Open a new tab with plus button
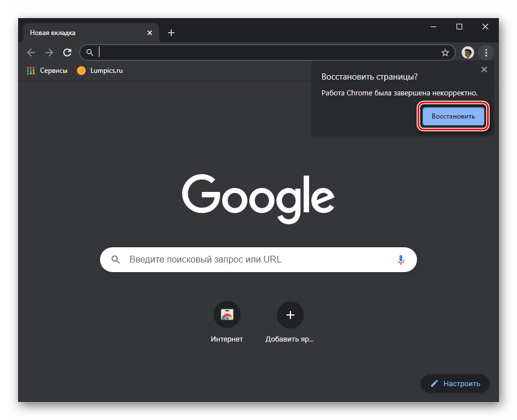The image size is (517, 420). (171, 33)
